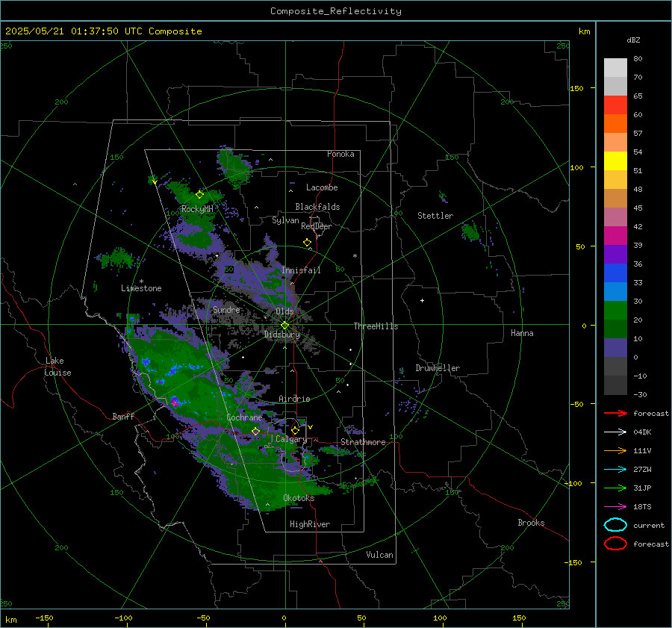Pick the 39 dBZ purple swatch
Image resolution: width=672 pixels, height=628 pixels.
tap(615, 254)
